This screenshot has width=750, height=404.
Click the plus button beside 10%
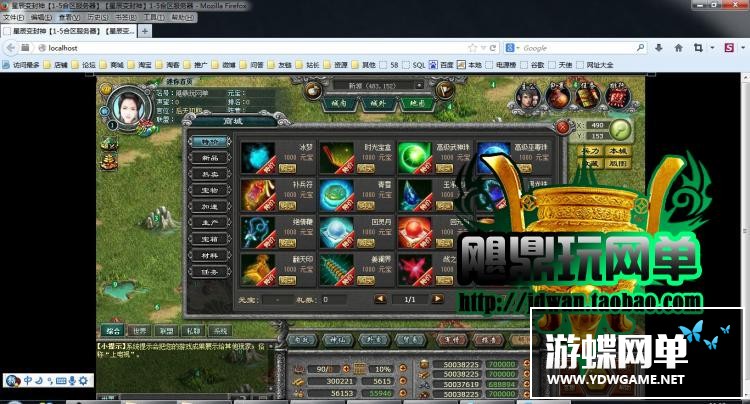[403, 369]
